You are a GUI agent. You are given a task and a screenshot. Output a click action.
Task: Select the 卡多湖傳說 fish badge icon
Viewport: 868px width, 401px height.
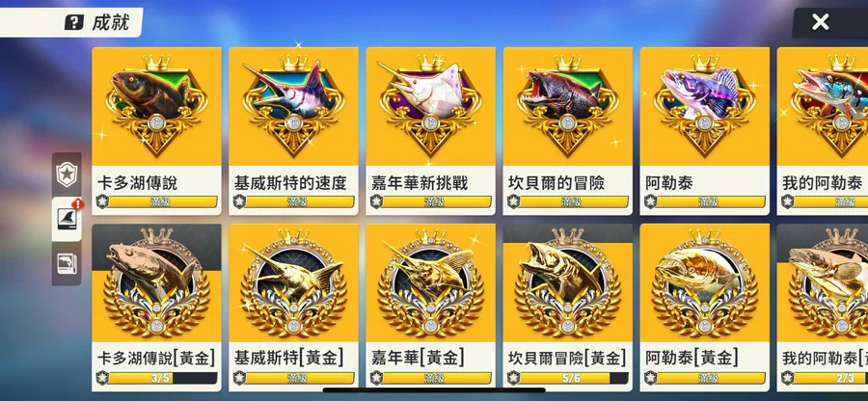[x=156, y=106]
